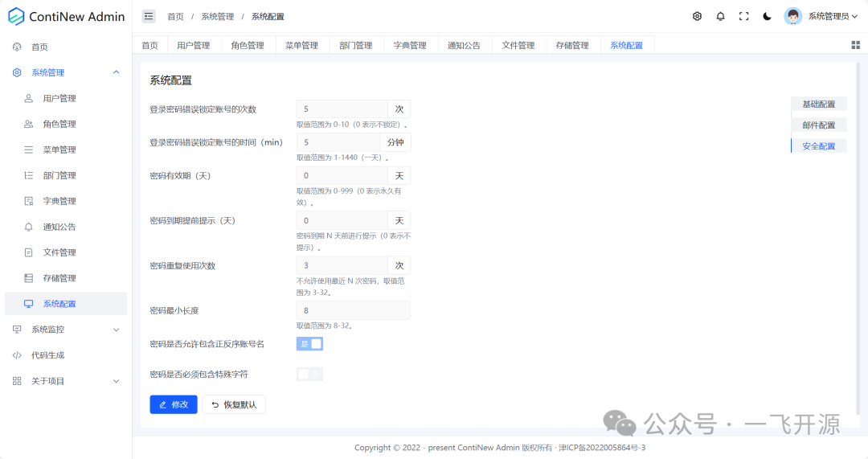Screen dimensions: 868x459
Task: Click the right vertical page scrollbar
Action: (x=858, y=238)
